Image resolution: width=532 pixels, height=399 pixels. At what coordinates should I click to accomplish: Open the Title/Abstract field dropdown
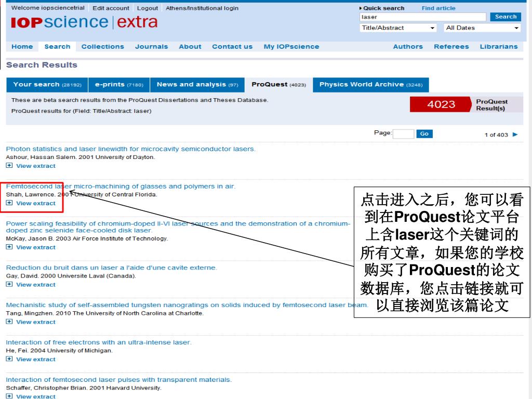coord(397,28)
